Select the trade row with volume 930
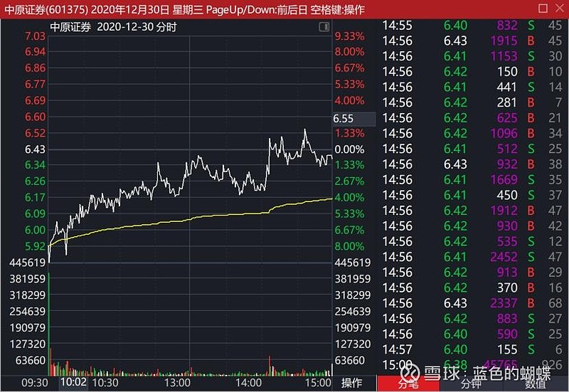This screenshot has width=569, height=392. (472, 226)
